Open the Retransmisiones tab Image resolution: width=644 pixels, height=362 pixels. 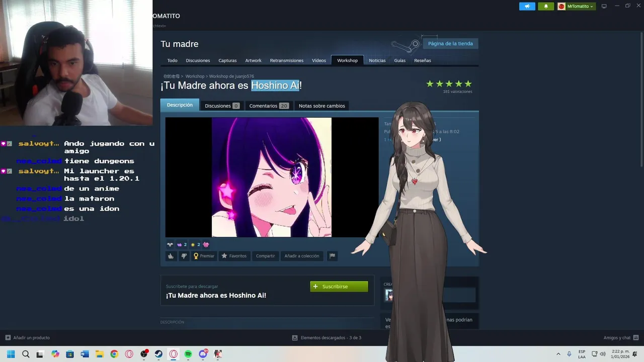(x=287, y=60)
